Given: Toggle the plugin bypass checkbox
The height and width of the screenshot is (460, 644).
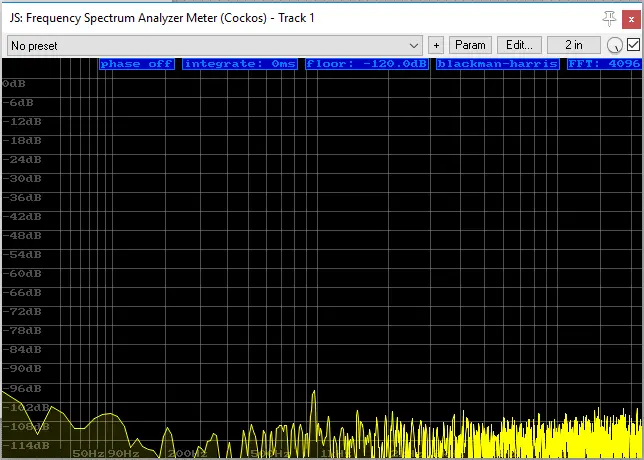Looking at the screenshot, I should pyautogui.click(x=633, y=45).
